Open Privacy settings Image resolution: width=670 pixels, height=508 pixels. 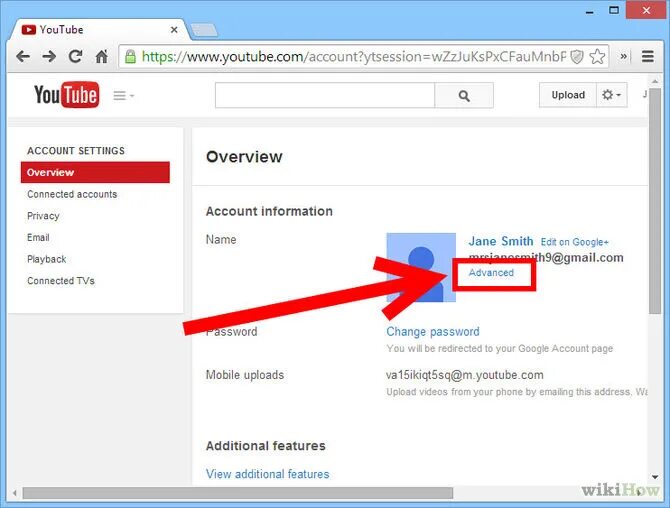coord(43,216)
